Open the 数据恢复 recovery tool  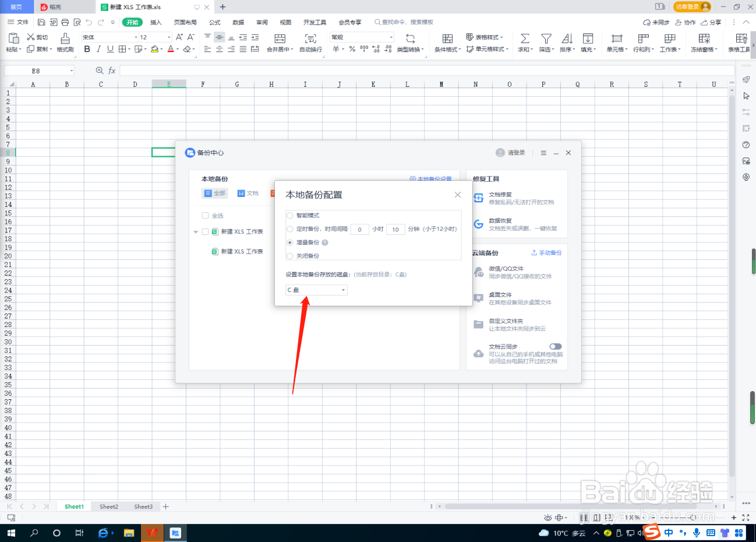pyautogui.click(x=516, y=224)
